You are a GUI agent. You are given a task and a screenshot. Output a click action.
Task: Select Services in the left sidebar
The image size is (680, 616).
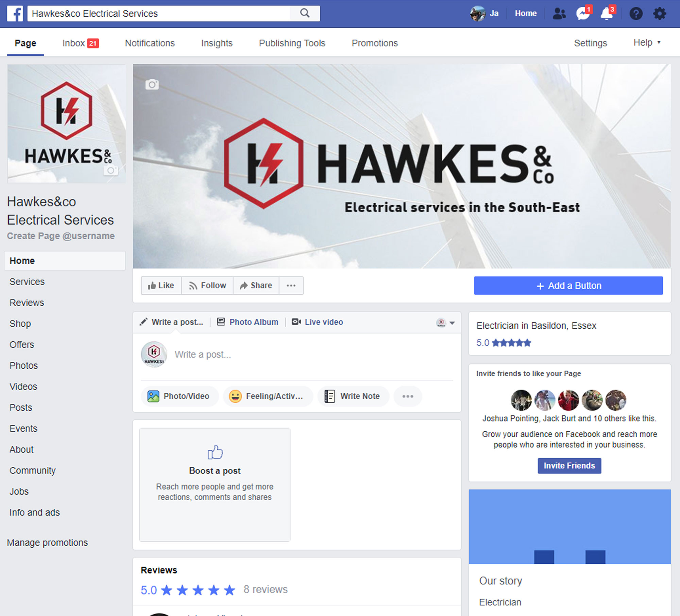(27, 282)
